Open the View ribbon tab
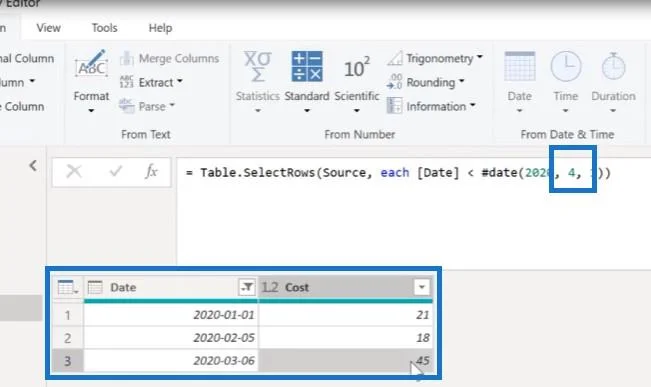 49,28
